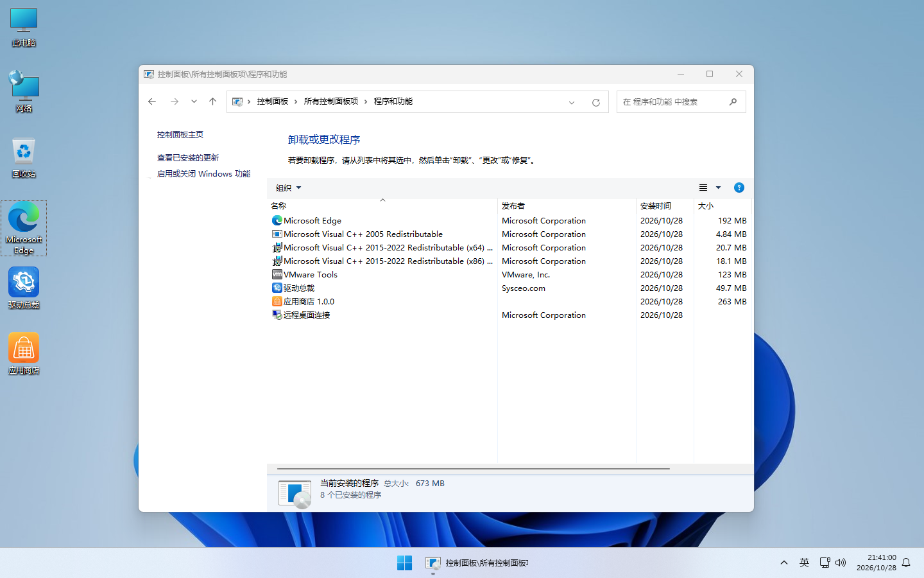Click the volume icon in system tray
924x578 pixels.
[x=841, y=563]
